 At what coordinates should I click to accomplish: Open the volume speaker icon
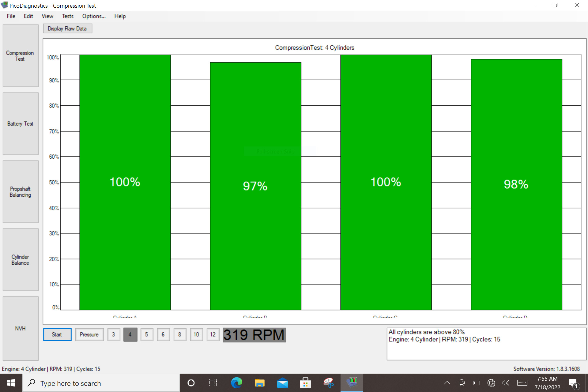pos(506,383)
